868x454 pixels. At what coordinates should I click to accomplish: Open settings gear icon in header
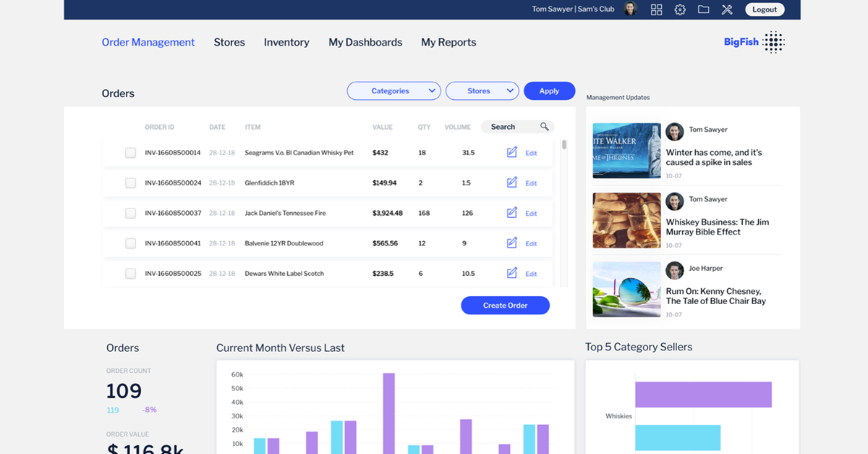[x=680, y=9]
